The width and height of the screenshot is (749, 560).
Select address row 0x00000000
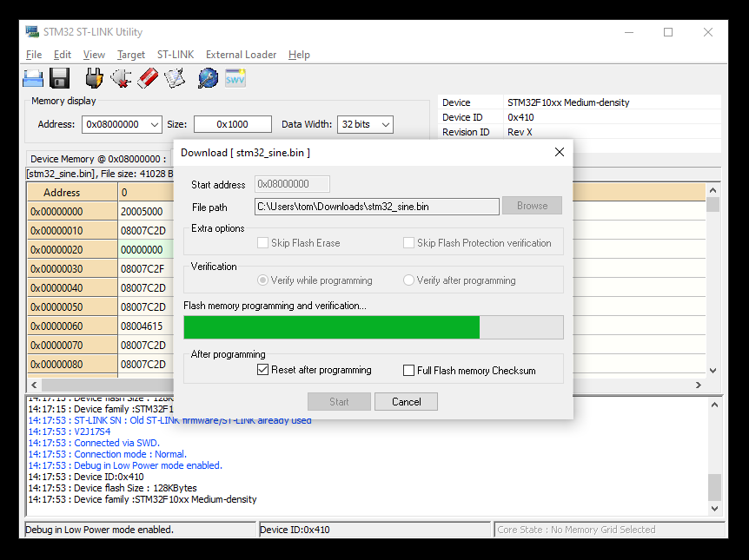click(x=72, y=212)
